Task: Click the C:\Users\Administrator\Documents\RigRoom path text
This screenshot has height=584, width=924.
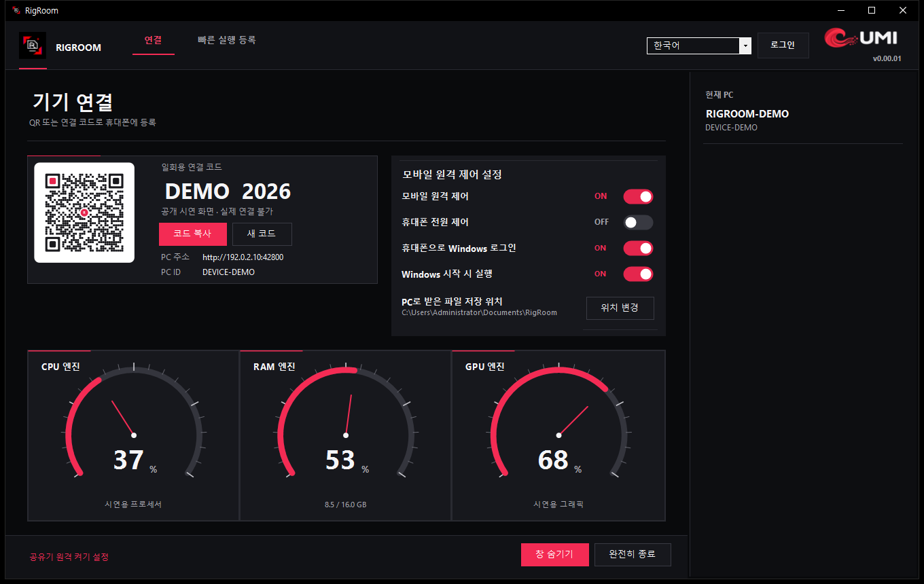Action: 479,312
